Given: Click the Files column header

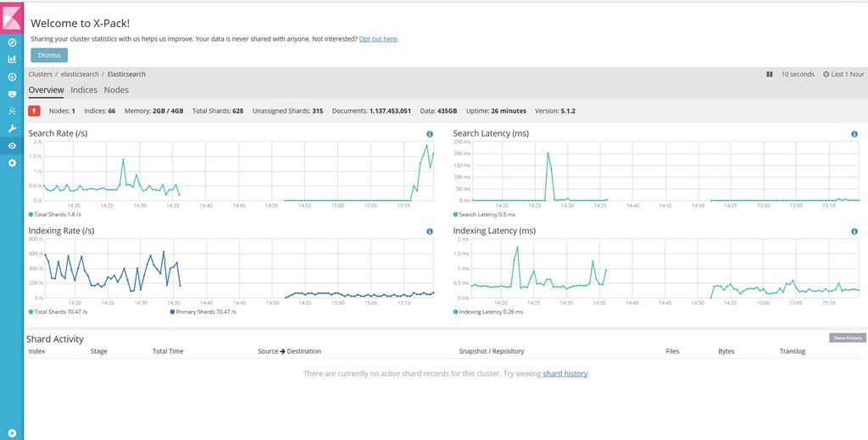Looking at the screenshot, I should 672,351.
